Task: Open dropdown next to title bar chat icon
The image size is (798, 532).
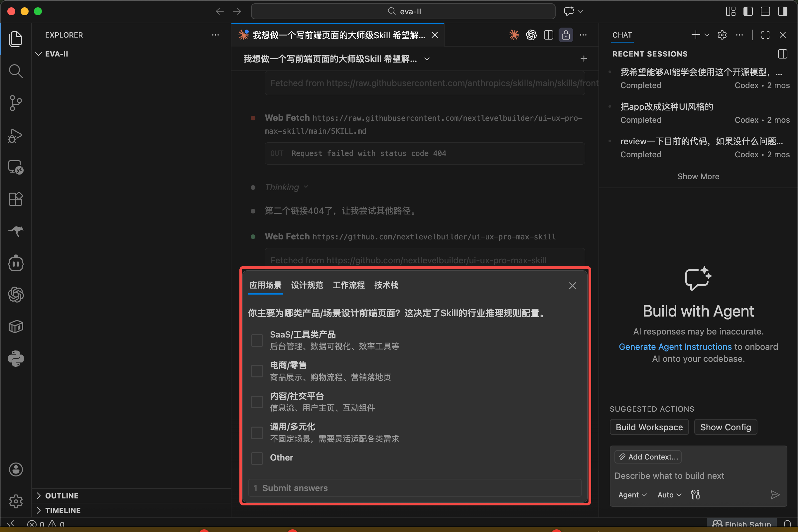Action: [580, 12]
